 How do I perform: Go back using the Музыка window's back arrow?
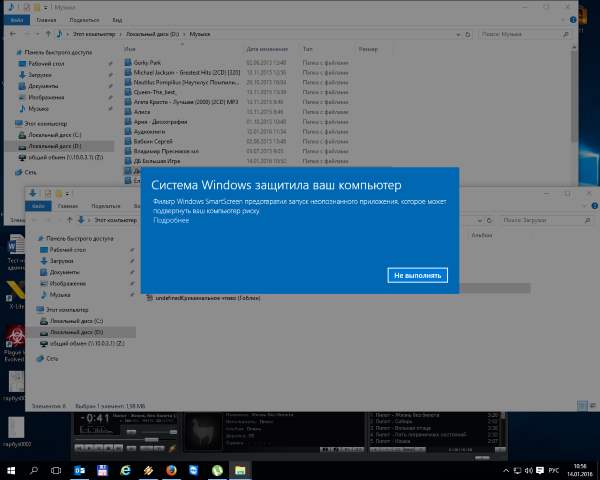point(13,34)
